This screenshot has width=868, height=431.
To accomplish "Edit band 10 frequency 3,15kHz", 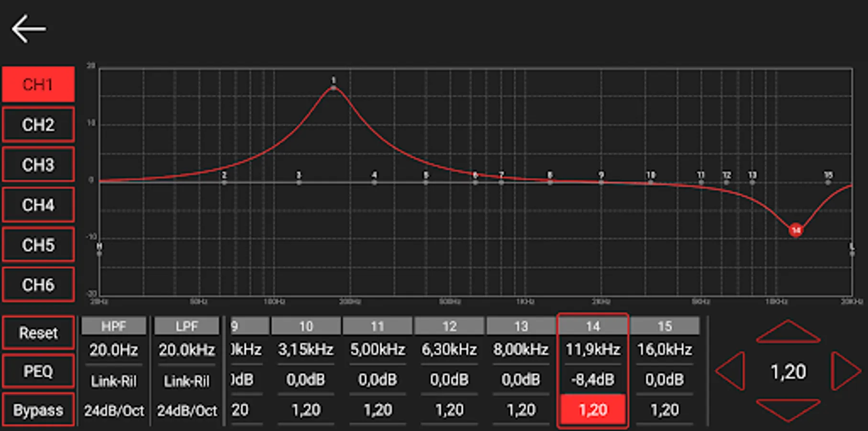I will 306,350.
